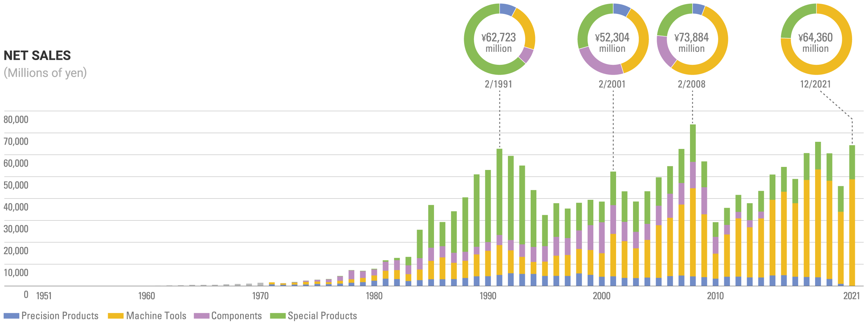Click the '20,000' y-axis label

tap(16, 251)
